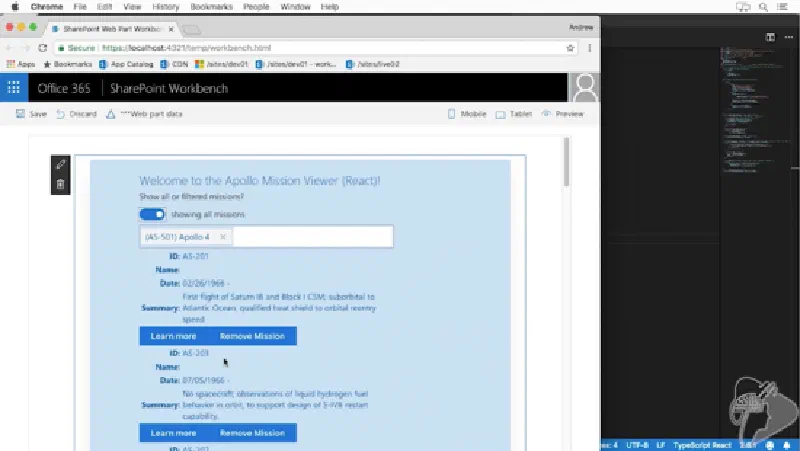The image size is (800, 451).
Task: Click Learn more for mission AS-203
Action: (173, 433)
